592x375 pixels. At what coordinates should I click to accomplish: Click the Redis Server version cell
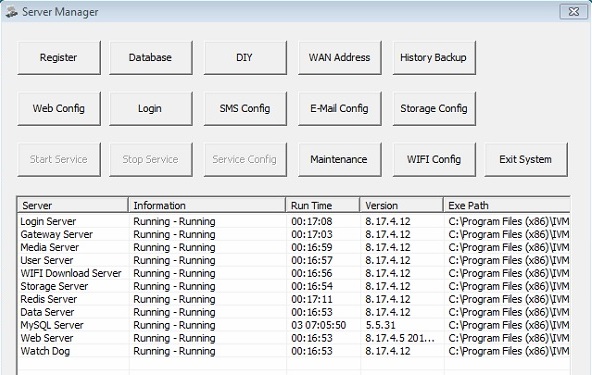[x=388, y=299]
